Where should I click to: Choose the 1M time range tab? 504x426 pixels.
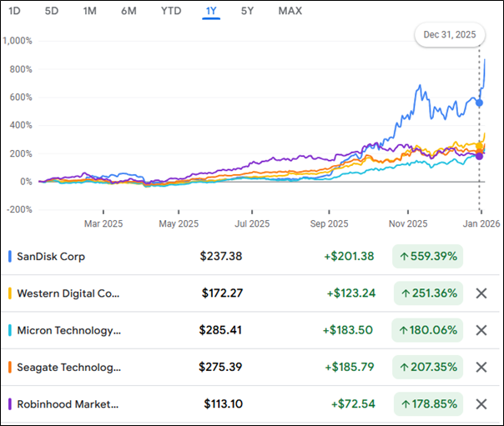90,11
